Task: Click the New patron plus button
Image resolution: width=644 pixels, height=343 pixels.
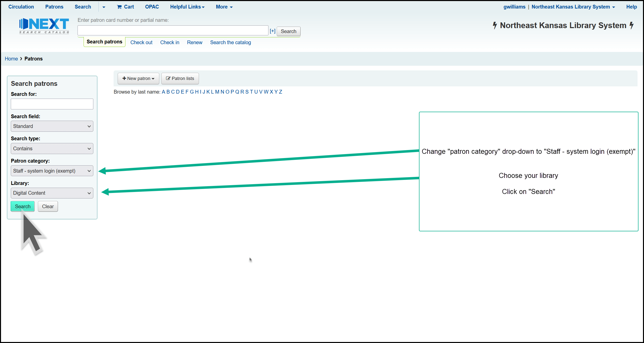Action: (138, 79)
